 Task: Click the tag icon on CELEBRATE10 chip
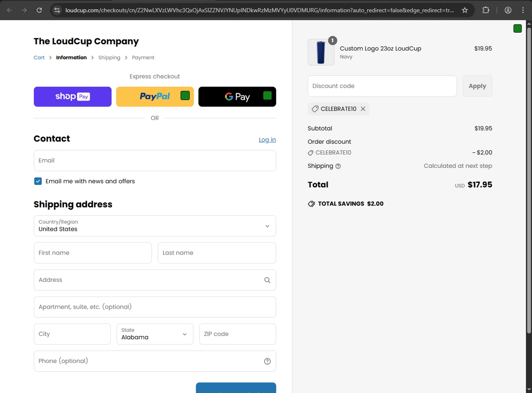tap(315, 109)
